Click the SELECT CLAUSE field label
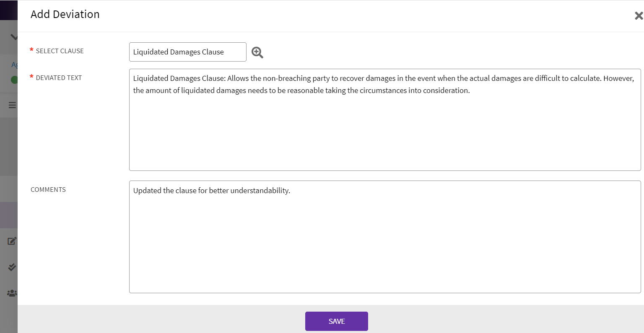This screenshot has height=333, width=644. (x=60, y=51)
